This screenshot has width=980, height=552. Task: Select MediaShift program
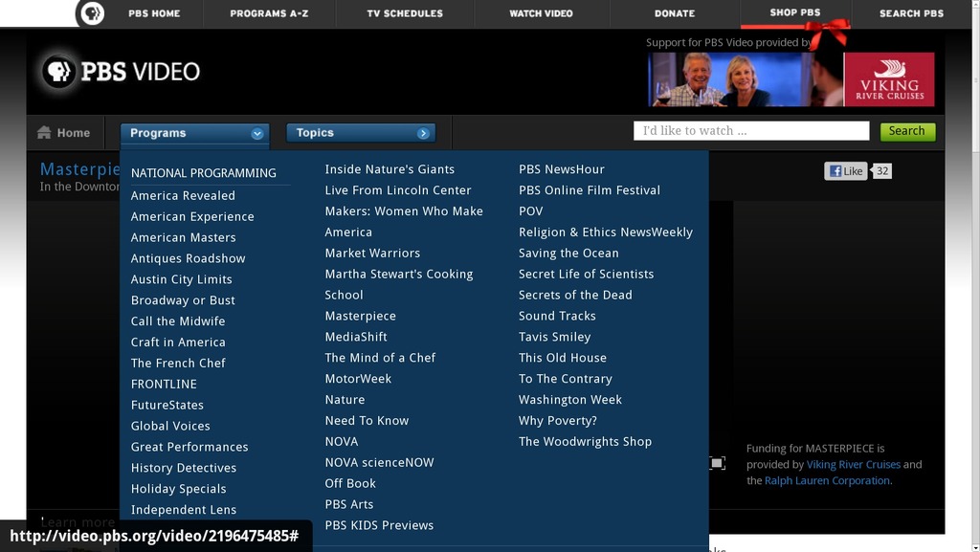click(x=356, y=337)
